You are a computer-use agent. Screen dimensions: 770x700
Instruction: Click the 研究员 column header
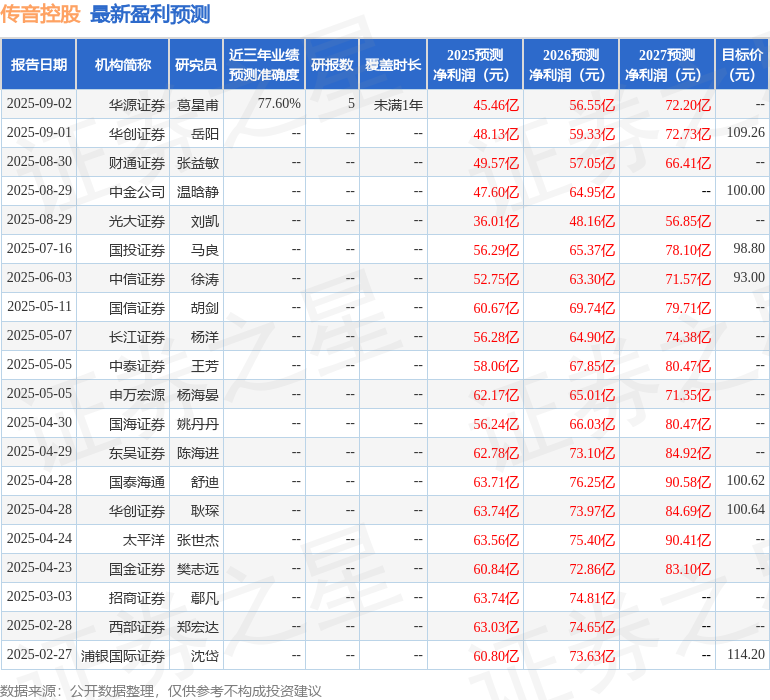coord(196,65)
